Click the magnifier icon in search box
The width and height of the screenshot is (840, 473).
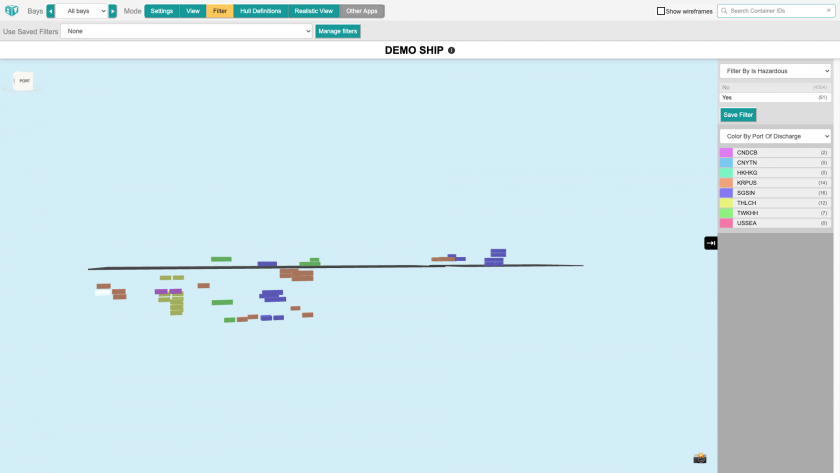[724, 11]
